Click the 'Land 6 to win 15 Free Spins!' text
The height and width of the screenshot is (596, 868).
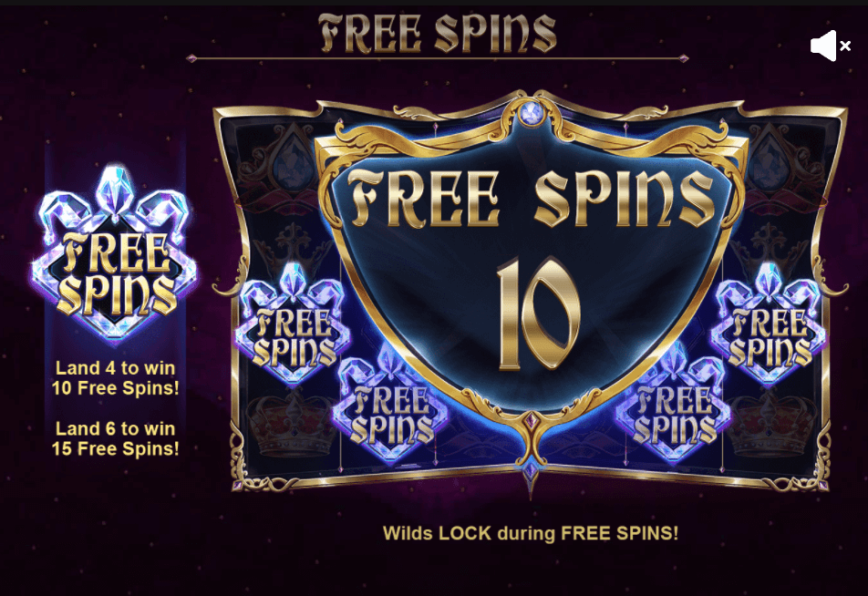point(115,438)
